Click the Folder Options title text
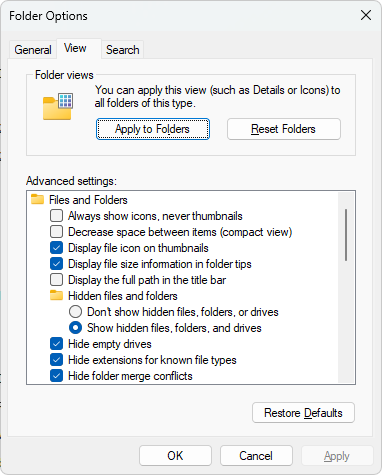Viewport: 382px width, 475px height. pos(48,16)
